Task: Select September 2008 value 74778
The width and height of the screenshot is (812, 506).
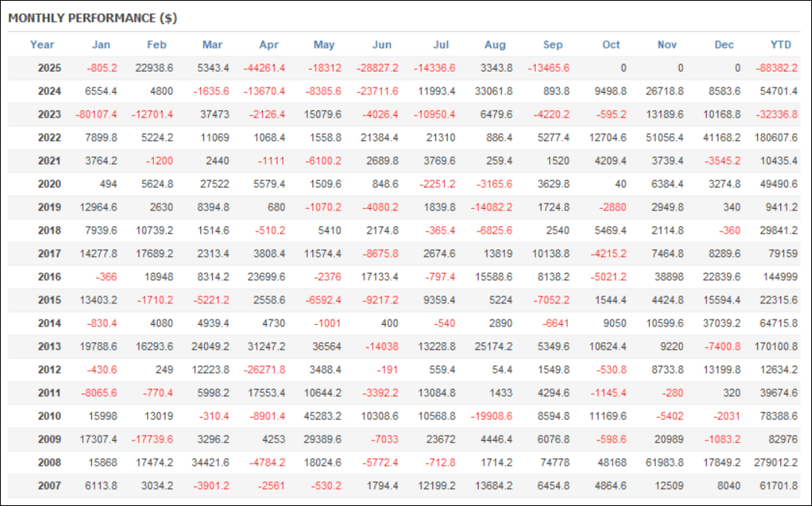Action: point(555,463)
